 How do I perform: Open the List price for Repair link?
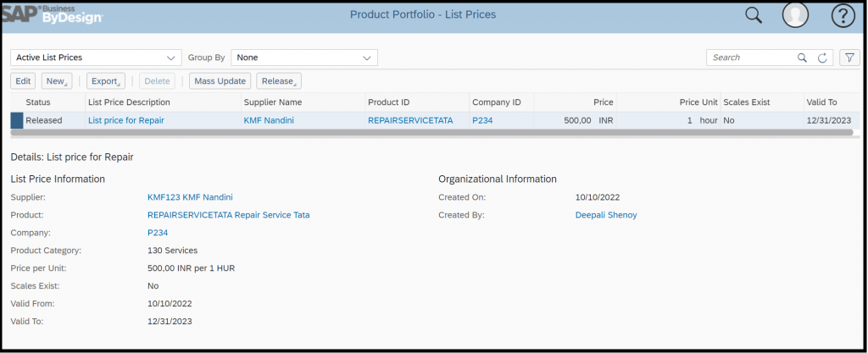tap(126, 120)
